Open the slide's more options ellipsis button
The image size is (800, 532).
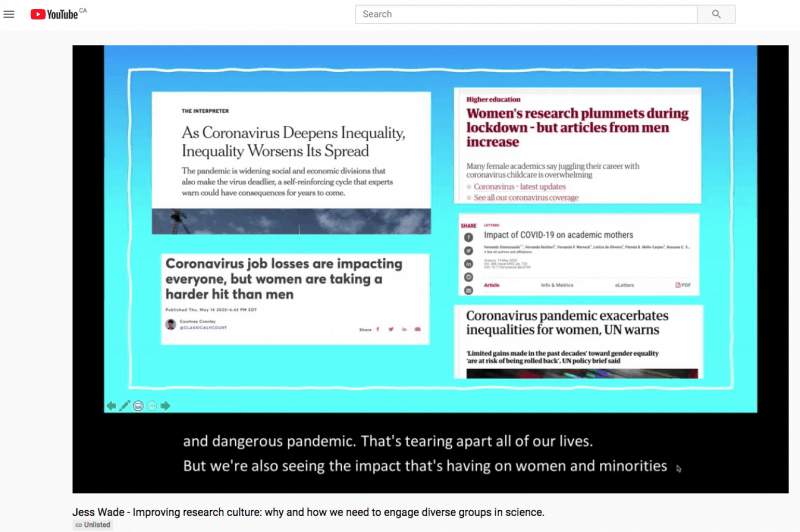click(152, 405)
